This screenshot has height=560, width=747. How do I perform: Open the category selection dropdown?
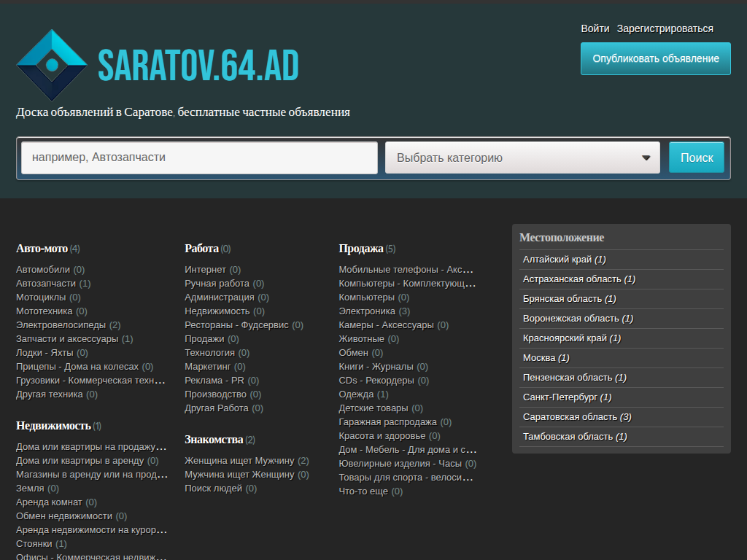(522, 157)
